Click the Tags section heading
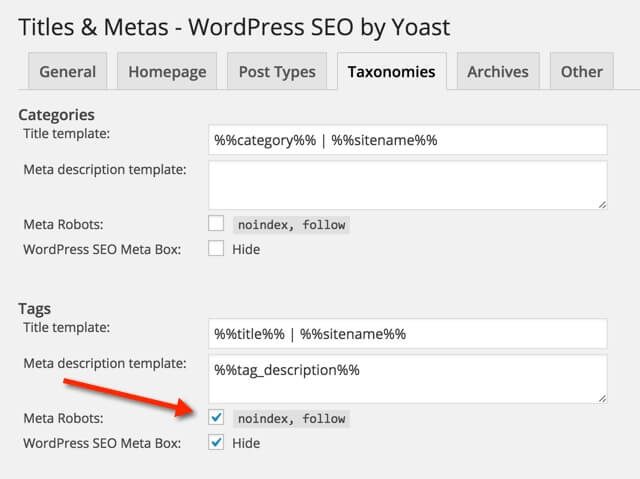This screenshot has height=479, width=640. pos(35,309)
